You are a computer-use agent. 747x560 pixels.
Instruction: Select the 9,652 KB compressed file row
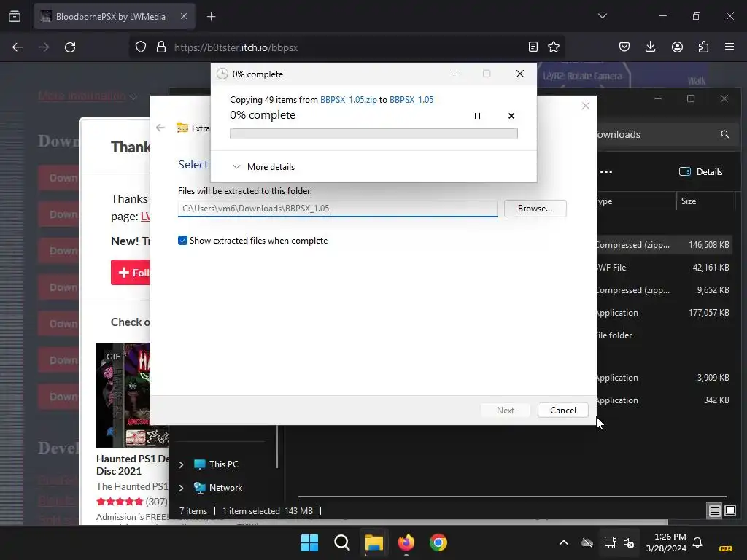pos(665,290)
